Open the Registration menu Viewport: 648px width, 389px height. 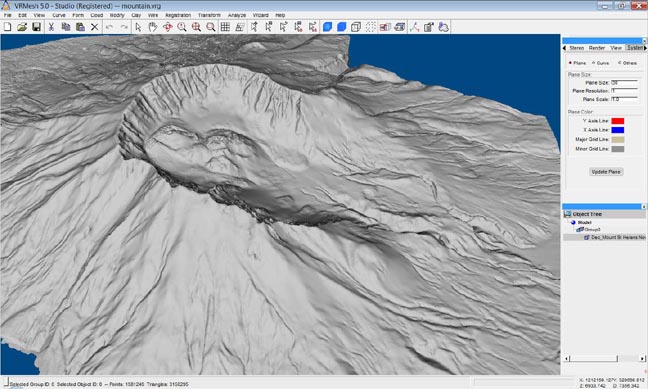[178, 15]
